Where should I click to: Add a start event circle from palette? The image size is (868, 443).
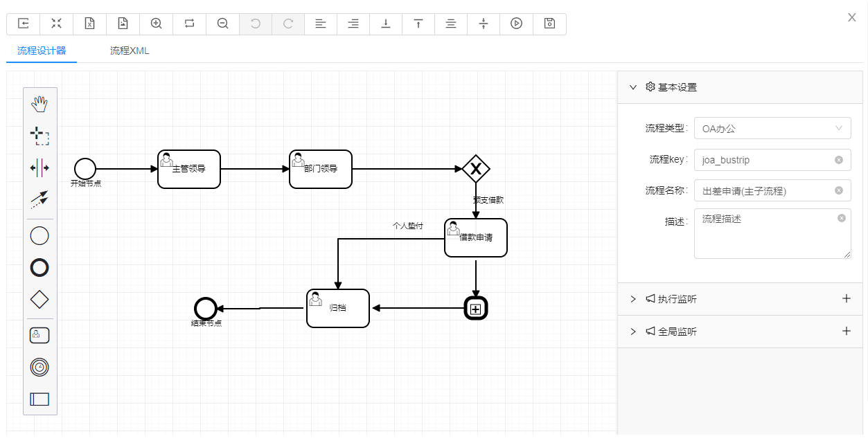(40, 236)
